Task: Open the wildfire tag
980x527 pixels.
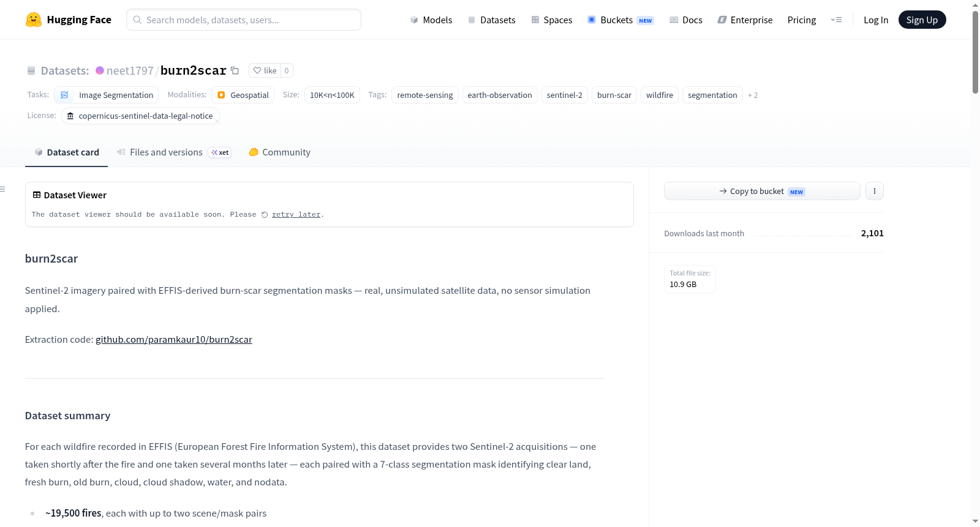Action: tap(660, 95)
